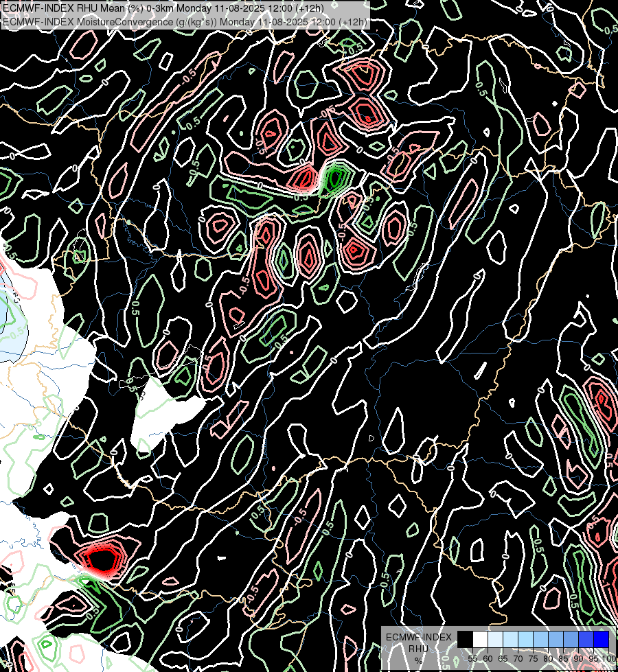Click the legend tick value '55'
Screen dimensions: 618x672
(472, 659)
